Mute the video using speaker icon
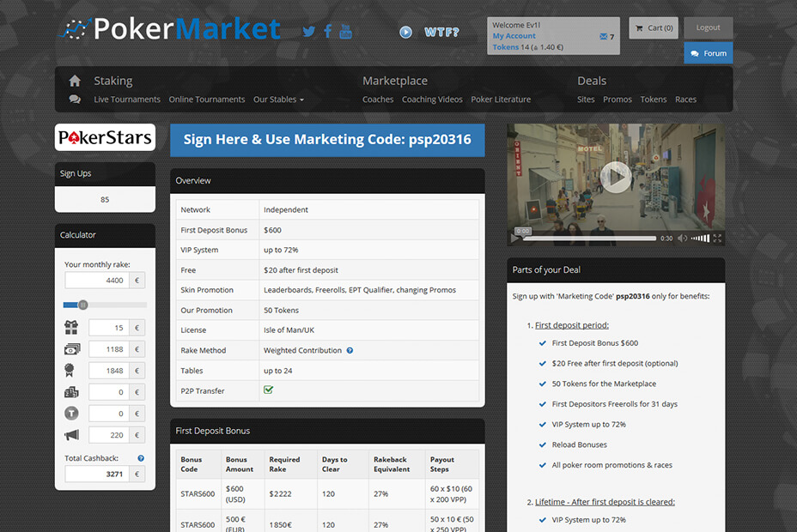The width and height of the screenshot is (797, 532). (683, 238)
